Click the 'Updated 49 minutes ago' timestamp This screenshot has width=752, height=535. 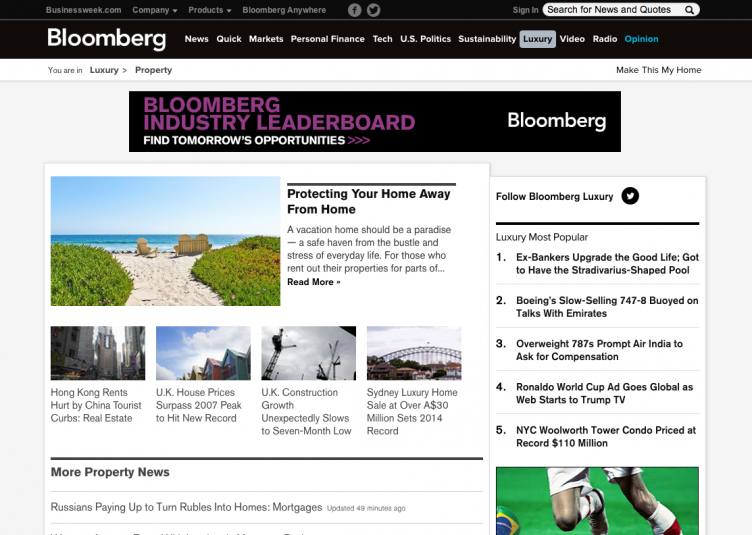pos(366,508)
